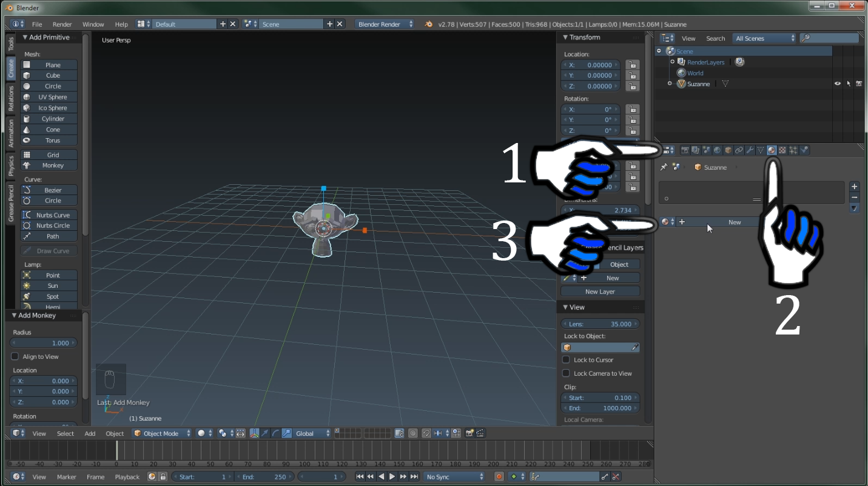Open the Particles properties tab

click(793, 150)
